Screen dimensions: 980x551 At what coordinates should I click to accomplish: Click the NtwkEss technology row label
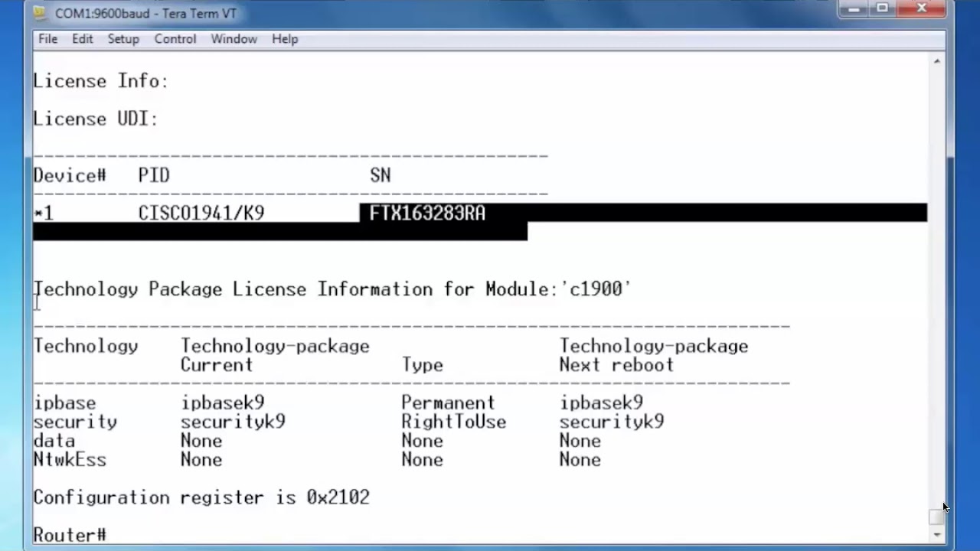[x=70, y=460]
